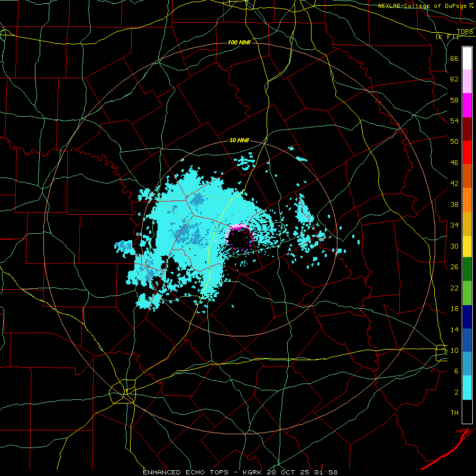The width and height of the screenshot is (476, 476).
Task: Click the gold legend swatch
Action: point(467,224)
